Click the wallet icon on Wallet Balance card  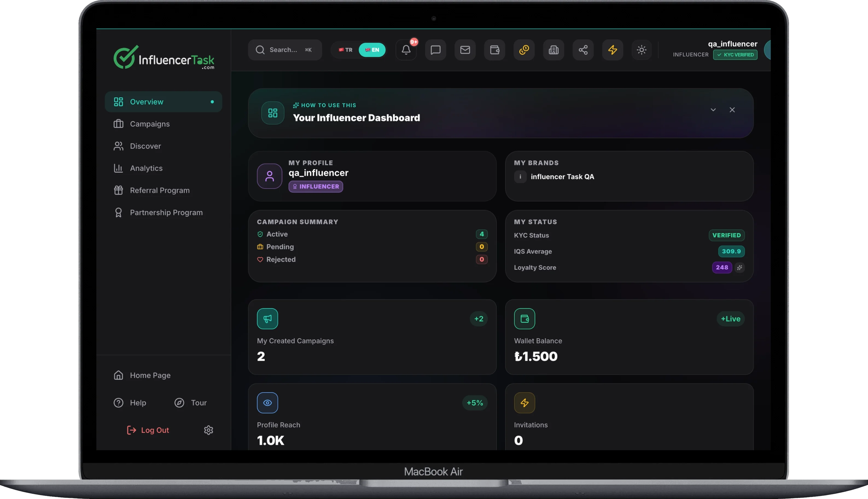click(x=525, y=319)
